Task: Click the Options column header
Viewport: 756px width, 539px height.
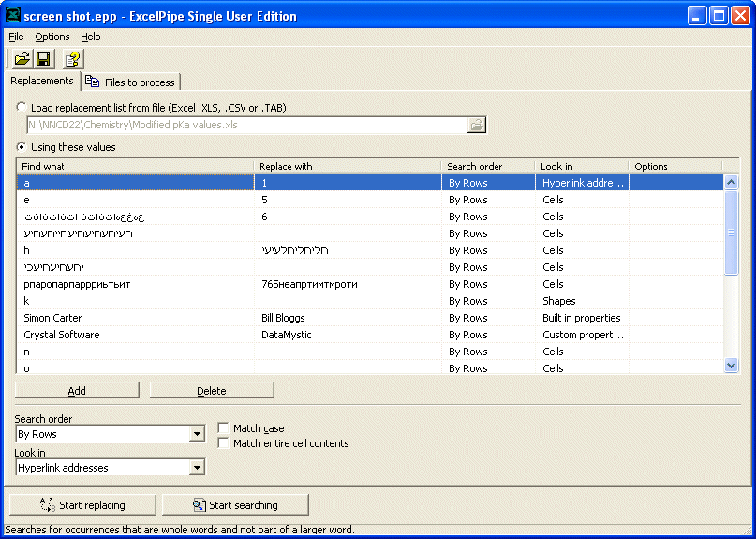Action: 675,166
